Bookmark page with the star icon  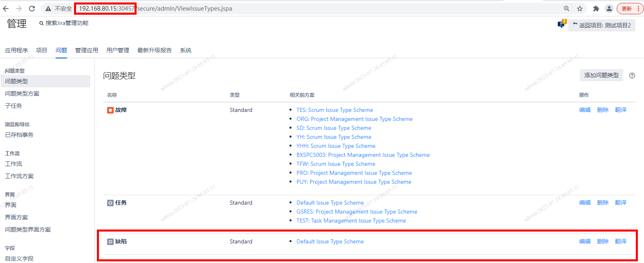pos(580,9)
